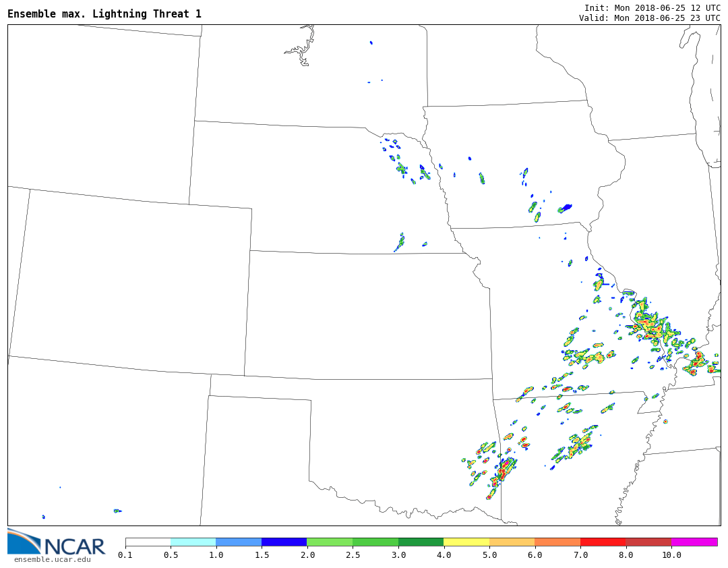Click the NCAR logo

(x=56, y=543)
